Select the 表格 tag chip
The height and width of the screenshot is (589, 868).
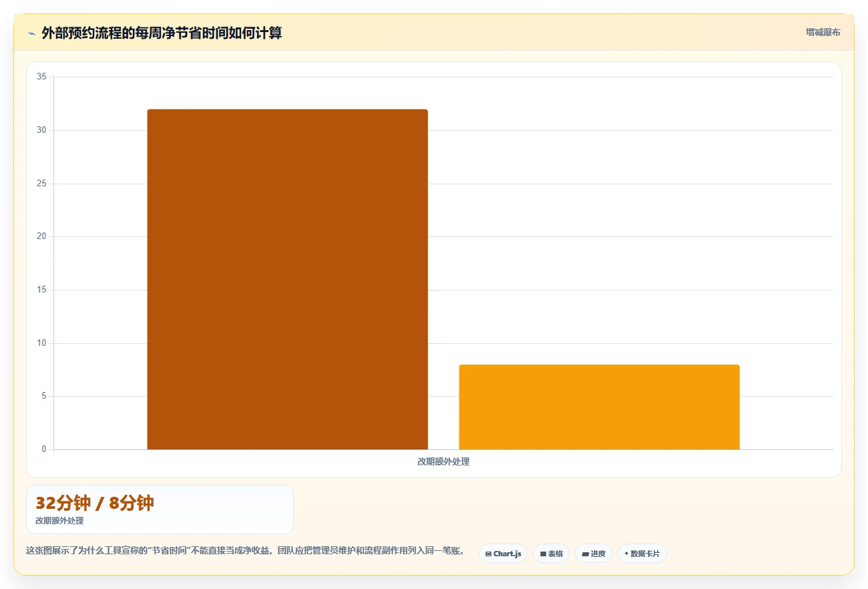(551, 554)
